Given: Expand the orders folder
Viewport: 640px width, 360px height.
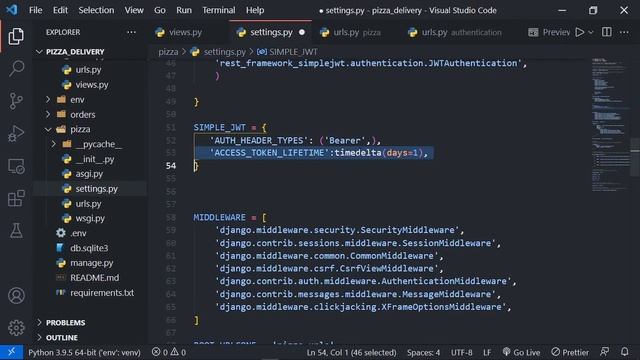Looking at the screenshot, I should click(82, 115).
